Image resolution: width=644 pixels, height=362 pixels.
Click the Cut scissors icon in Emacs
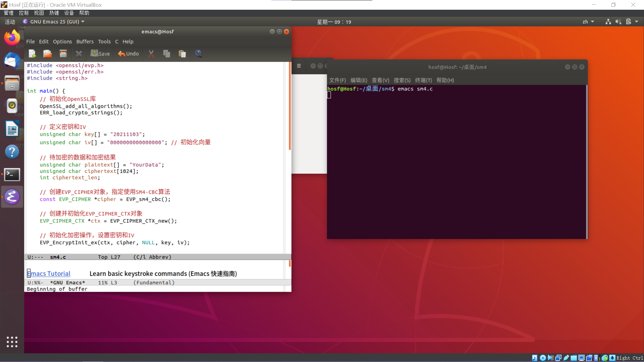coord(151,54)
